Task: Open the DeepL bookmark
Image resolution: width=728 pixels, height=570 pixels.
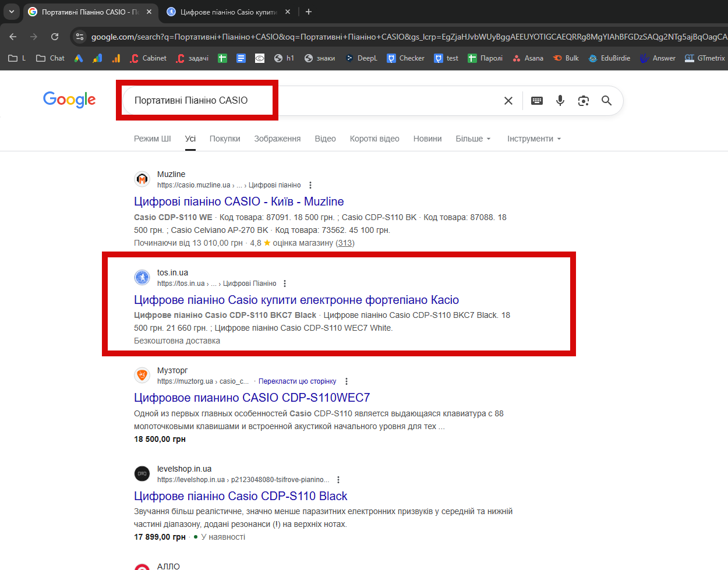Action: click(361, 58)
